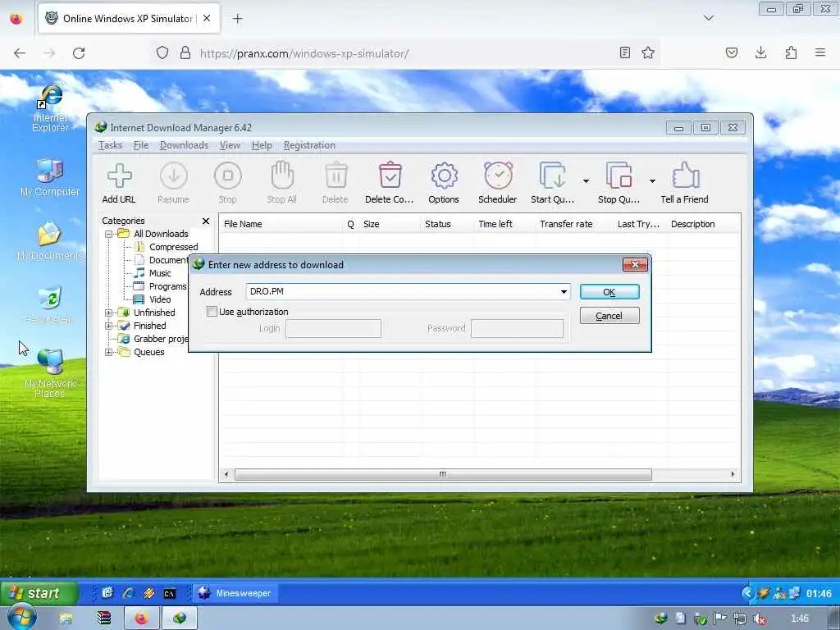Bookmark this page with the star icon
Image resolution: width=840 pixels, height=630 pixels.
tap(648, 52)
